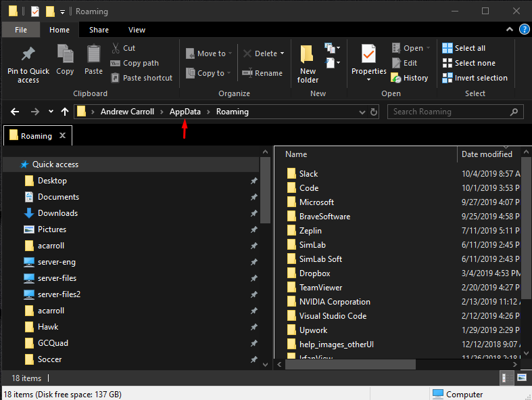Navigate forward with the Forward arrow
Screen dimensions: 532x400
(x=35, y=112)
